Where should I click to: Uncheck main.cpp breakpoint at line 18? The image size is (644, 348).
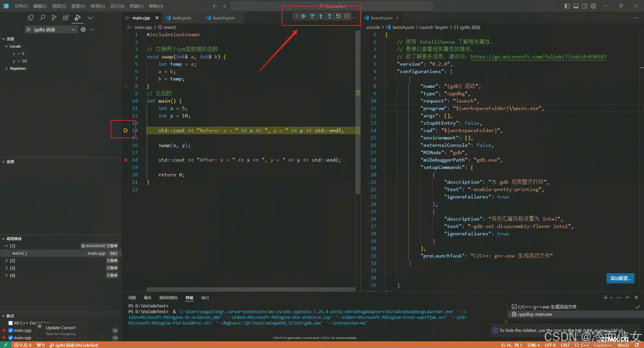pyautogui.click(x=11, y=338)
